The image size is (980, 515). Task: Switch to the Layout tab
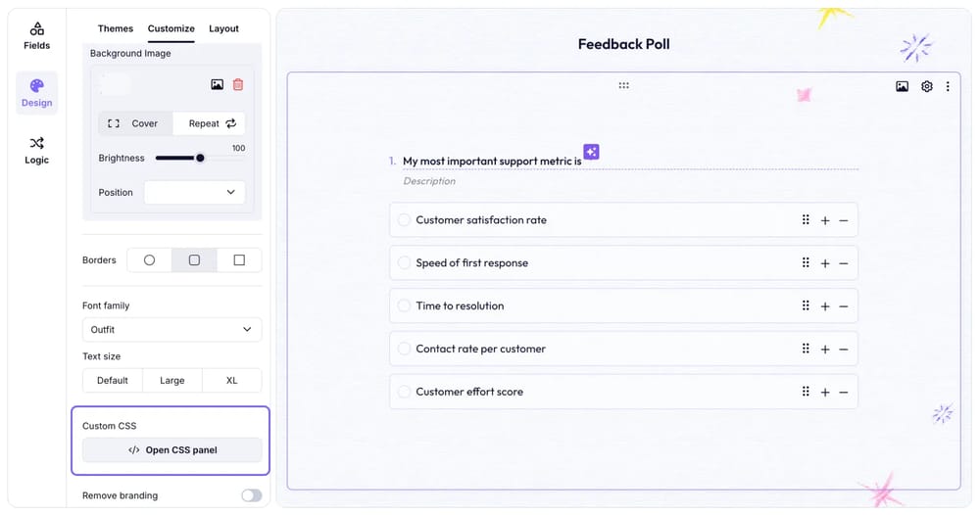point(223,28)
